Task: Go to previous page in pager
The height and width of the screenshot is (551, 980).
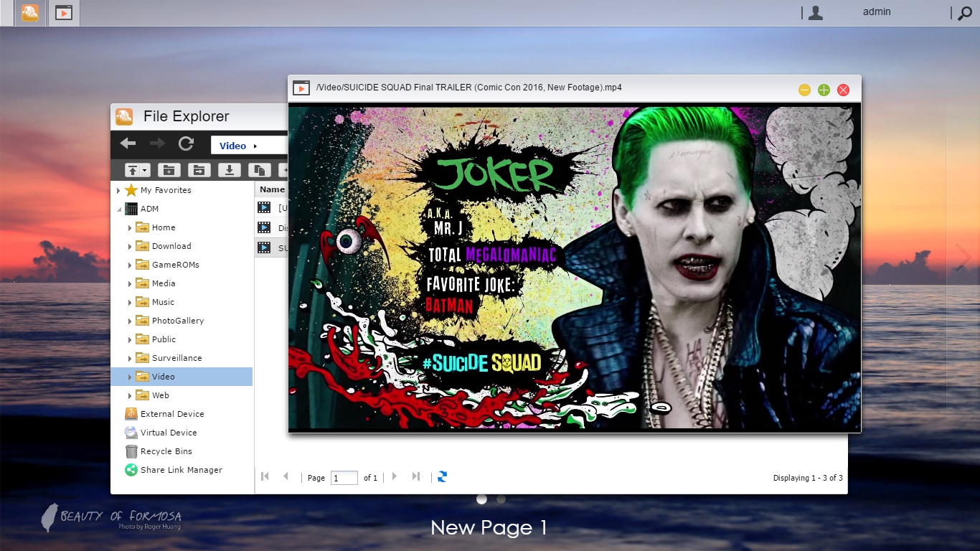Action: point(286,476)
